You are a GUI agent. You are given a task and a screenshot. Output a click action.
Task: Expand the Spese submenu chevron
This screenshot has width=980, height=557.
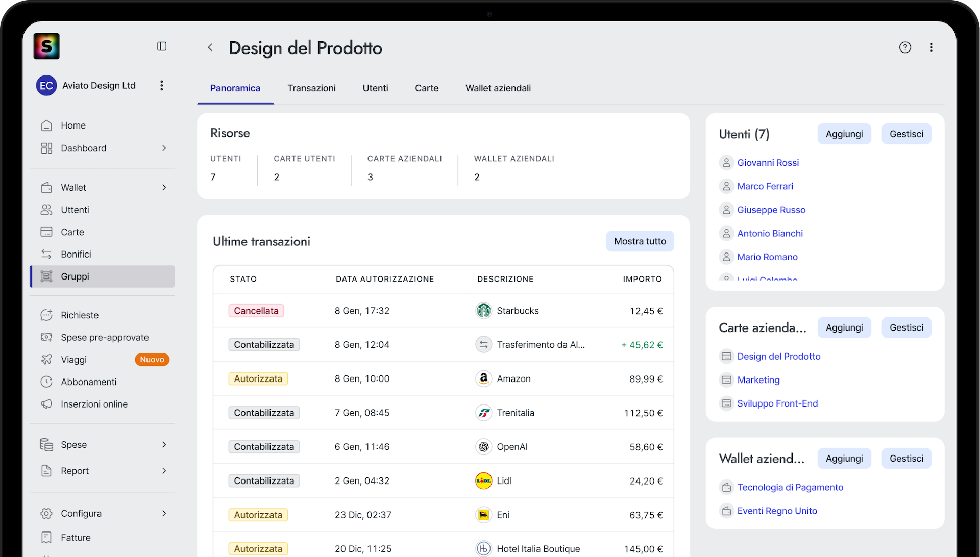click(164, 445)
